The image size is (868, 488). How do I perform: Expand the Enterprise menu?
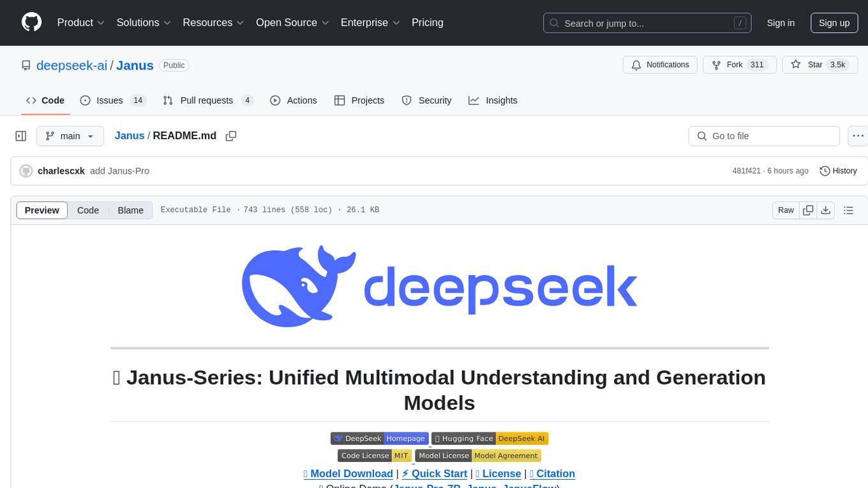[x=371, y=22]
